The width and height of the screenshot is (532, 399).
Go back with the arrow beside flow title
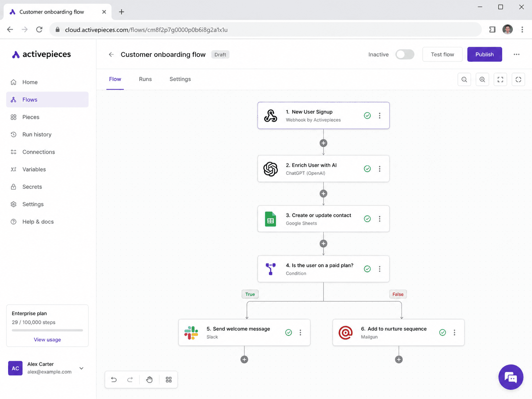(x=111, y=54)
